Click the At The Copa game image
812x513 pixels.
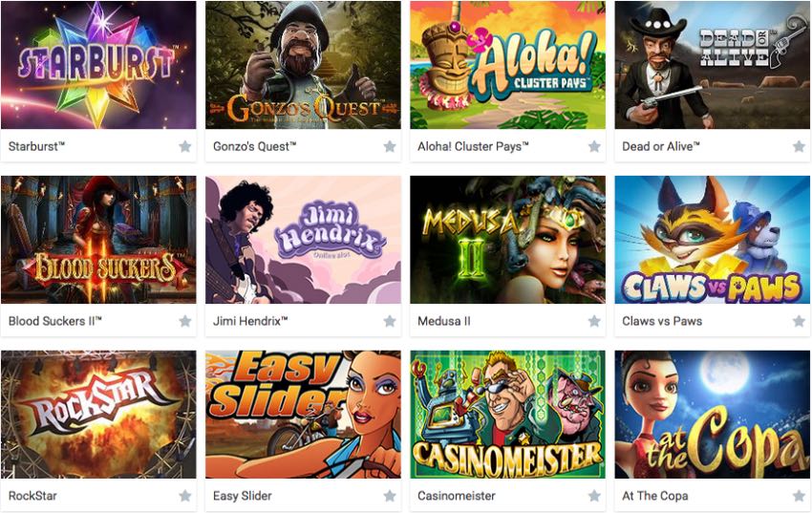pyautogui.click(x=712, y=415)
